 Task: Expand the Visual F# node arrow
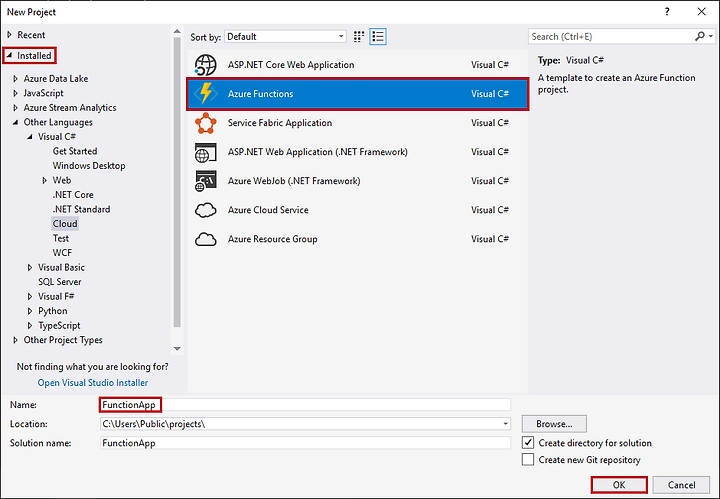point(30,297)
